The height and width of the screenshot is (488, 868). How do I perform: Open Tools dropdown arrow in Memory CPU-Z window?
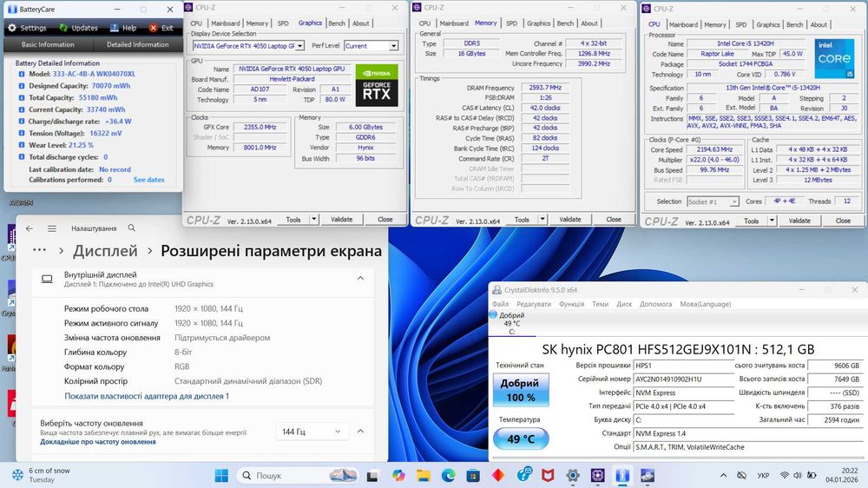point(542,220)
